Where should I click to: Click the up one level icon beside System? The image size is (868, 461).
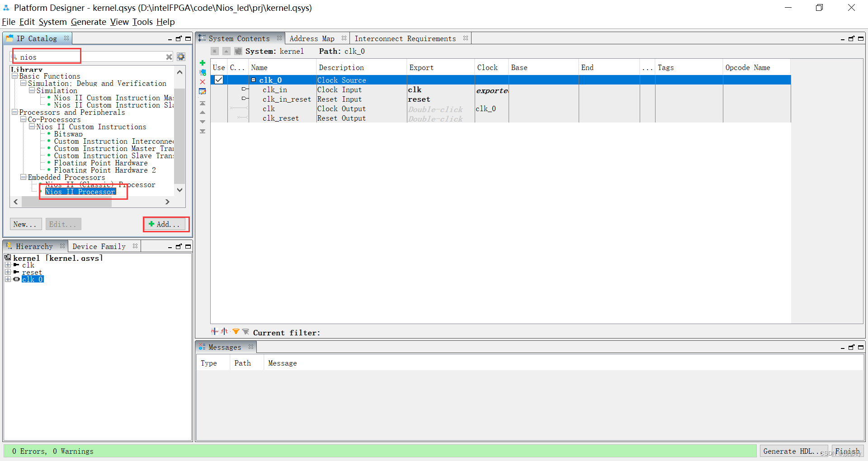pyautogui.click(x=226, y=51)
